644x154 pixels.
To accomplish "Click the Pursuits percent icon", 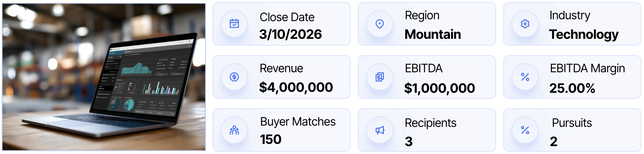I will (525, 130).
